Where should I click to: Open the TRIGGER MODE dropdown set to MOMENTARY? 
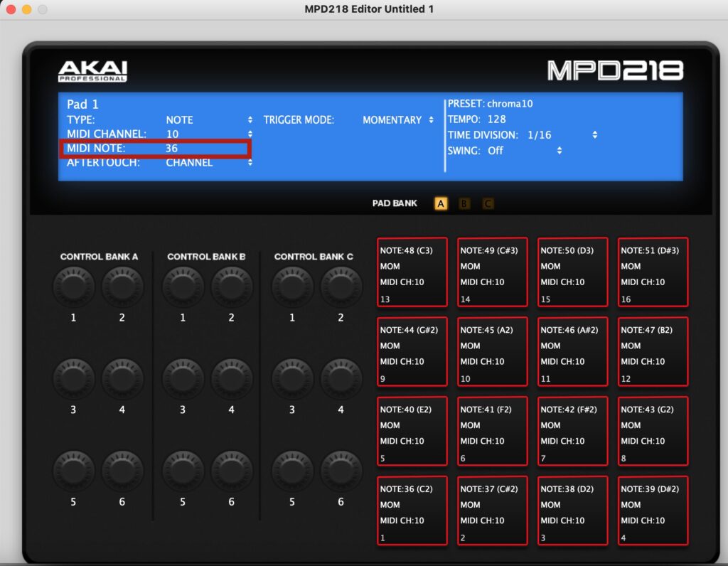pos(398,119)
